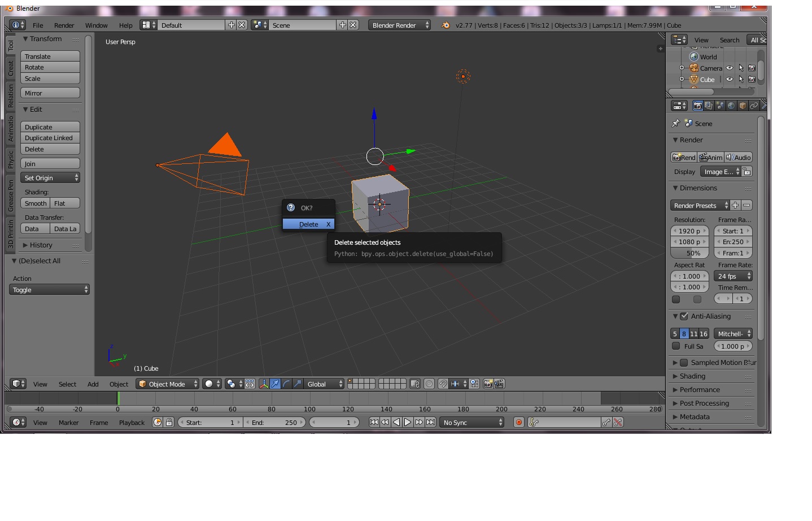Apply Smooth shading
This screenshot has height=521, width=812.
pyautogui.click(x=36, y=203)
